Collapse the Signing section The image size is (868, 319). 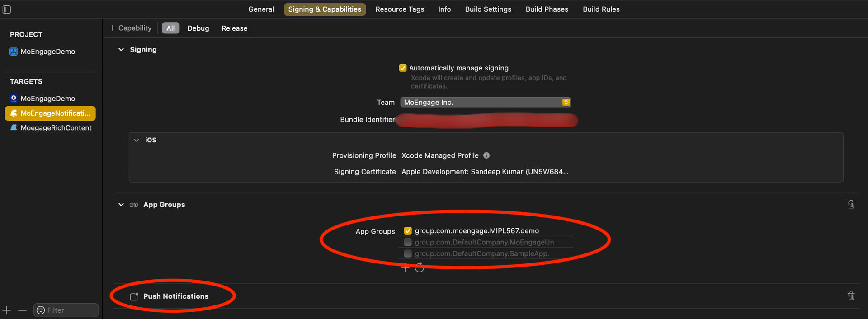coord(121,50)
